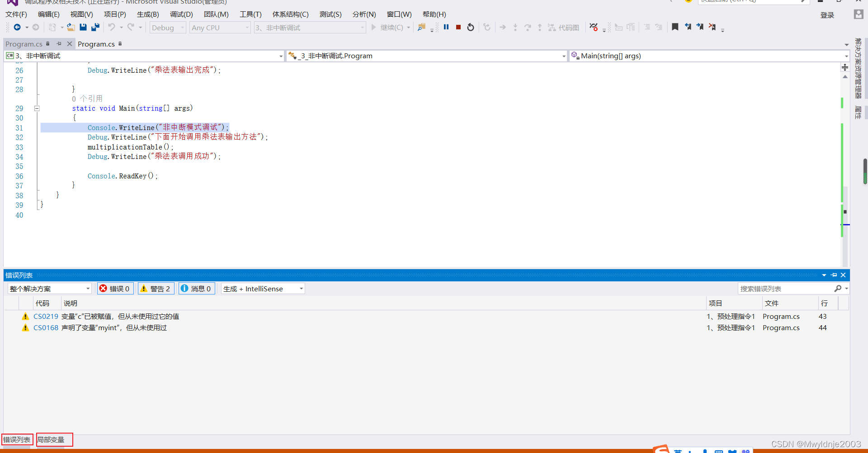
Task: Toggle 警告 2 warnings filter
Action: click(x=156, y=289)
